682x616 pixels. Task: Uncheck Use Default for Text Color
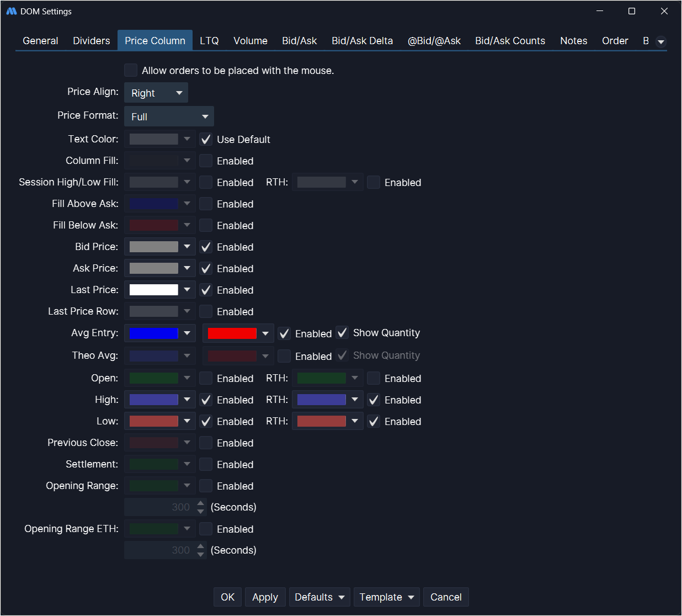coord(206,139)
